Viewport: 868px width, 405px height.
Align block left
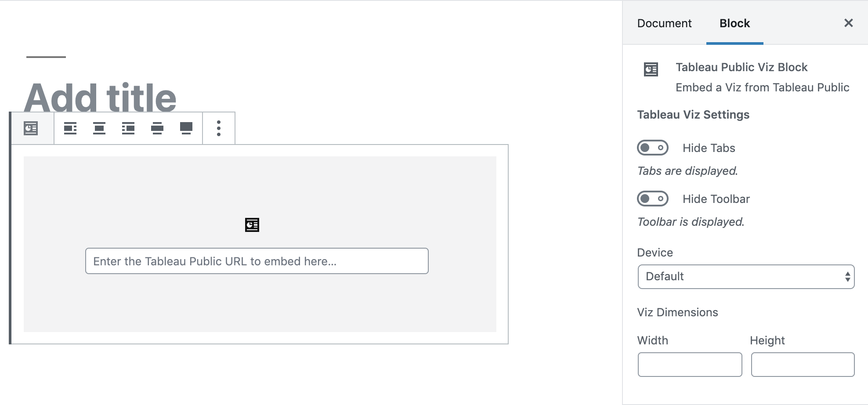coord(70,128)
